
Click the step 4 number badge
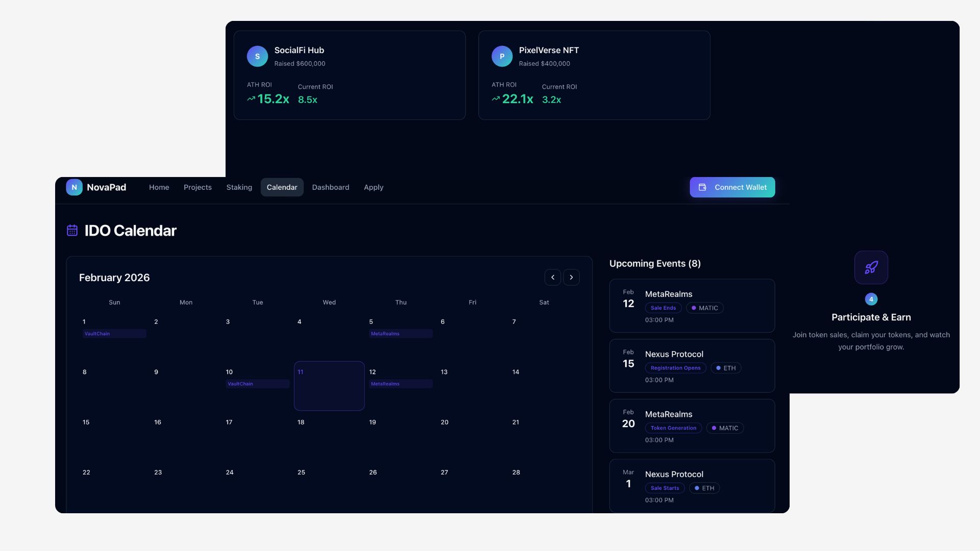coord(871,299)
